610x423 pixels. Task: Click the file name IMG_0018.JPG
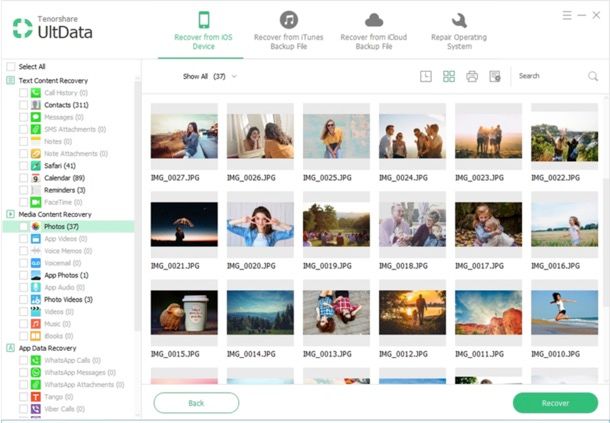(x=403, y=266)
